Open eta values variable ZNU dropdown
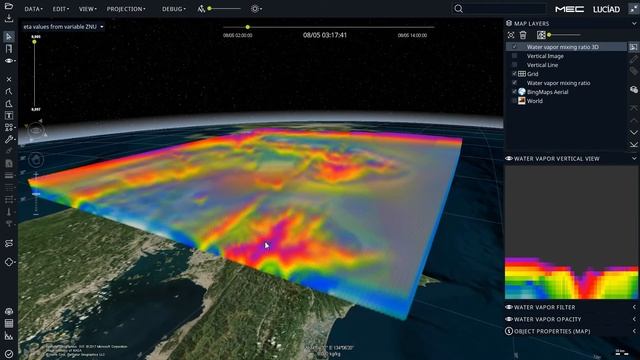This screenshot has width=640, height=360. coord(63,27)
